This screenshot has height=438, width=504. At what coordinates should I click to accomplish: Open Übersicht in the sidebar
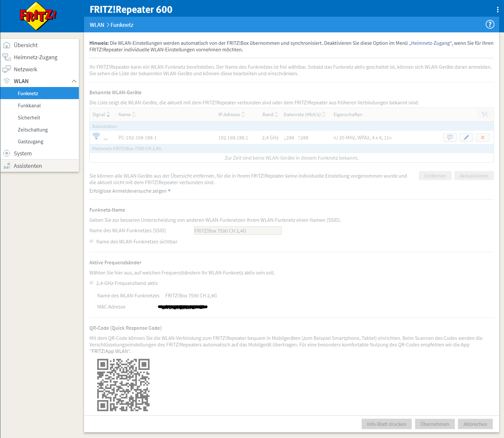point(40,45)
